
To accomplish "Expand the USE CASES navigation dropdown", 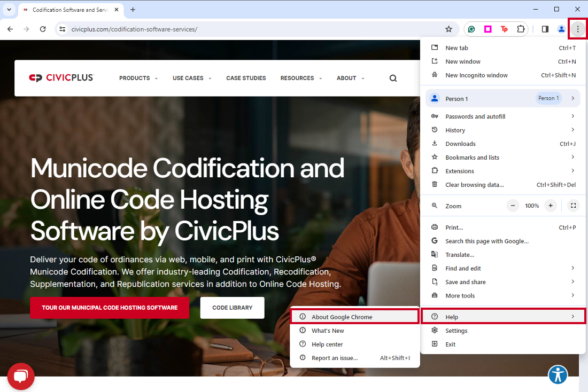I will pyautogui.click(x=192, y=78).
